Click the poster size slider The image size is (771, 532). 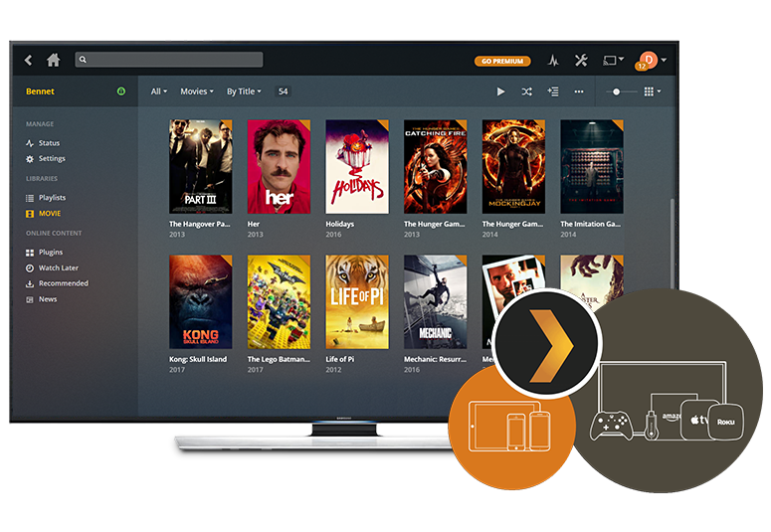tap(619, 91)
